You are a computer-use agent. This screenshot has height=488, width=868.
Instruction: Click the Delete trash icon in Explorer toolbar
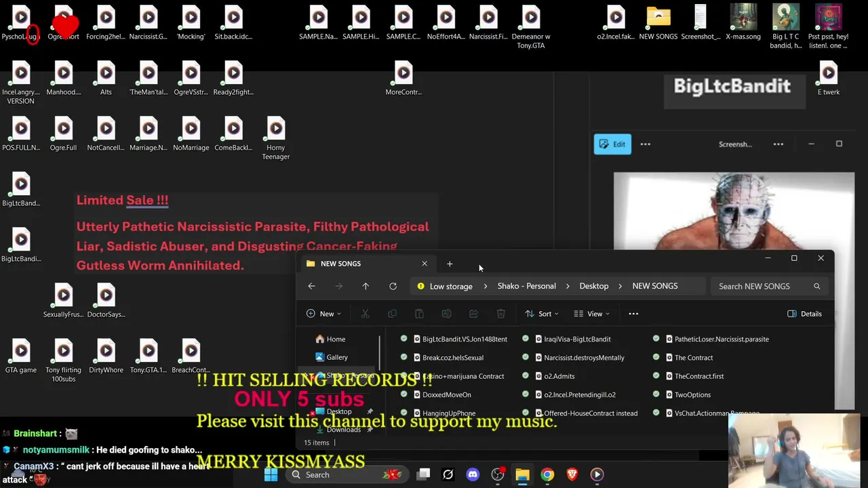coord(500,314)
